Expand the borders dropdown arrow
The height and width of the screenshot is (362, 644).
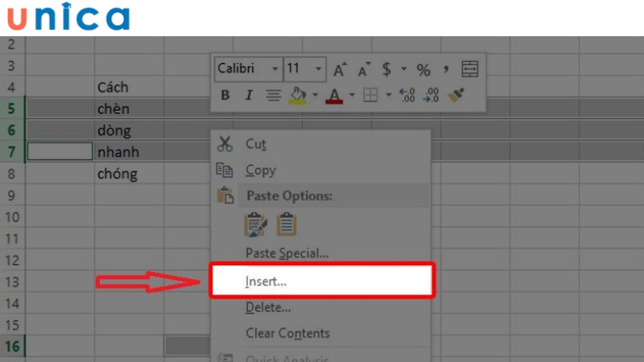[389, 95]
